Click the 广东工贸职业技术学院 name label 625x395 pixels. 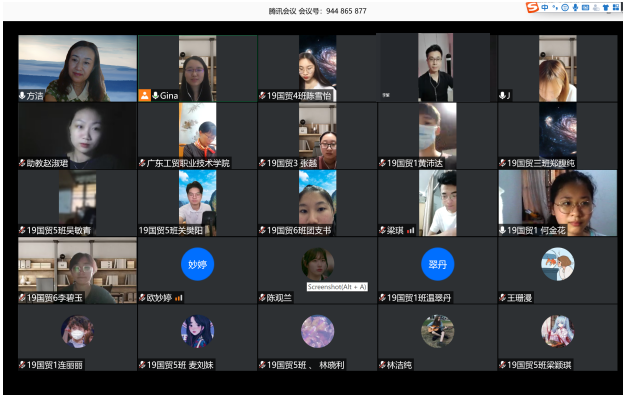click(188, 163)
